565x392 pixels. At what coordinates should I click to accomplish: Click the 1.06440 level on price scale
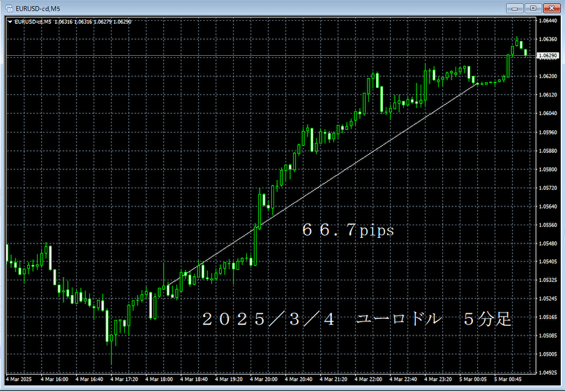[548, 21]
